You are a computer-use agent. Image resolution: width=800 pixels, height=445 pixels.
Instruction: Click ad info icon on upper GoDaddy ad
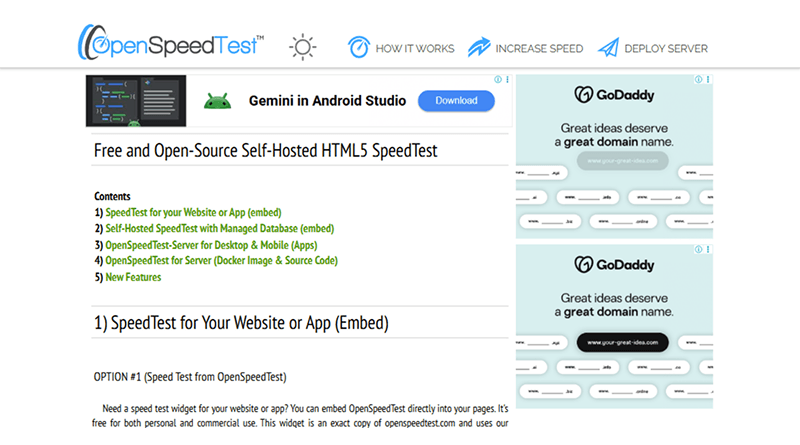click(x=698, y=79)
